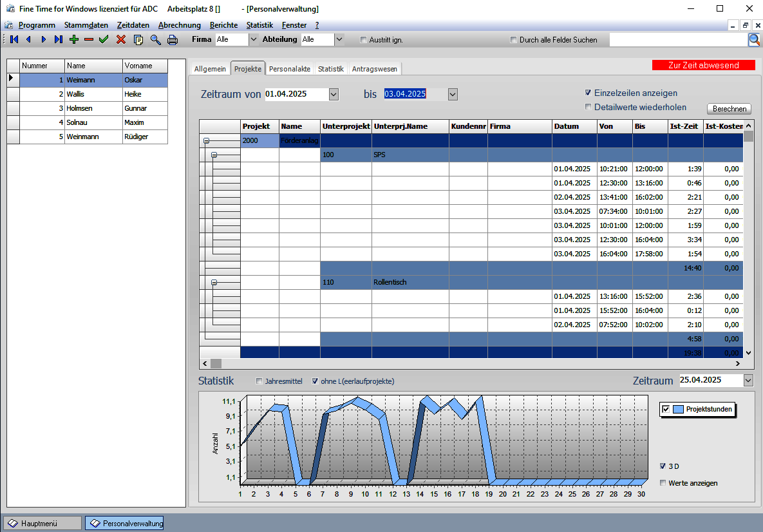Add a new record with green plus
The height and width of the screenshot is (532, 763).
coord(74,39)
